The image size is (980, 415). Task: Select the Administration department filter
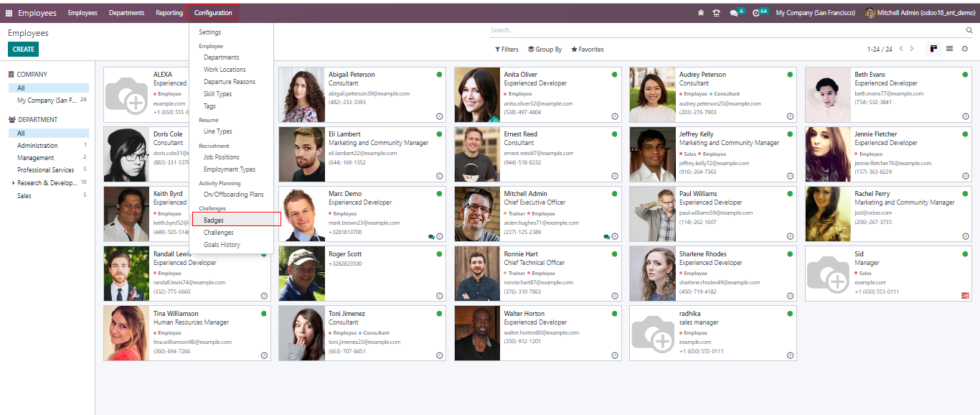point(37,146)
